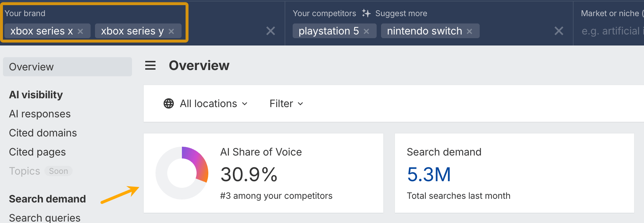Remove the xbox series y tag
This screenshot has width=644, height=223.
(x=171, y=32)
